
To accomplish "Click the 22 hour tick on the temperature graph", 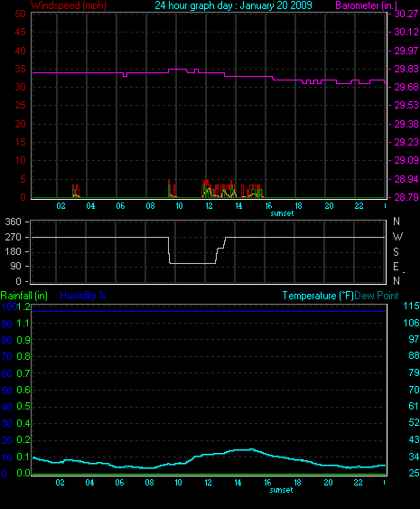I will pyautogui.click(x=358, y=483).
